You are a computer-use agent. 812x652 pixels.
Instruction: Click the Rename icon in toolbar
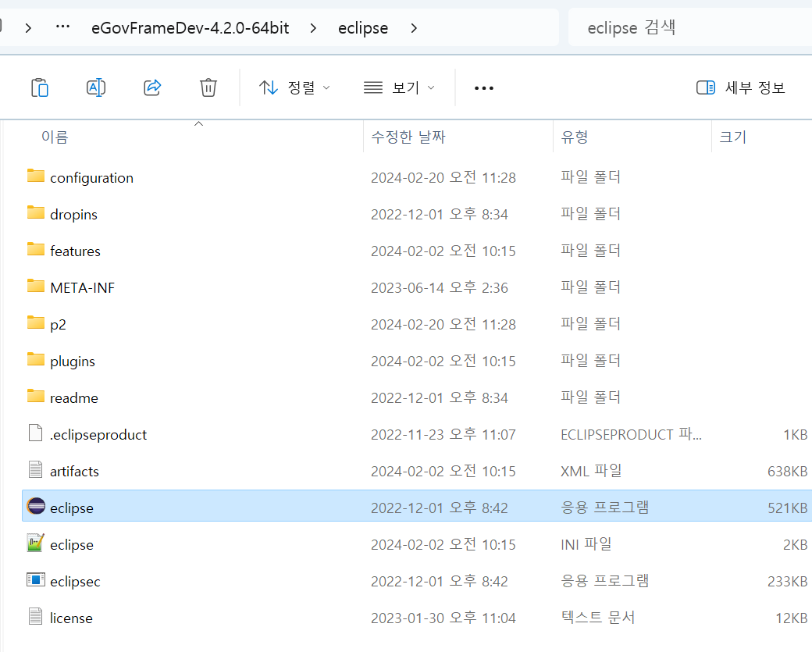point(96,87)
